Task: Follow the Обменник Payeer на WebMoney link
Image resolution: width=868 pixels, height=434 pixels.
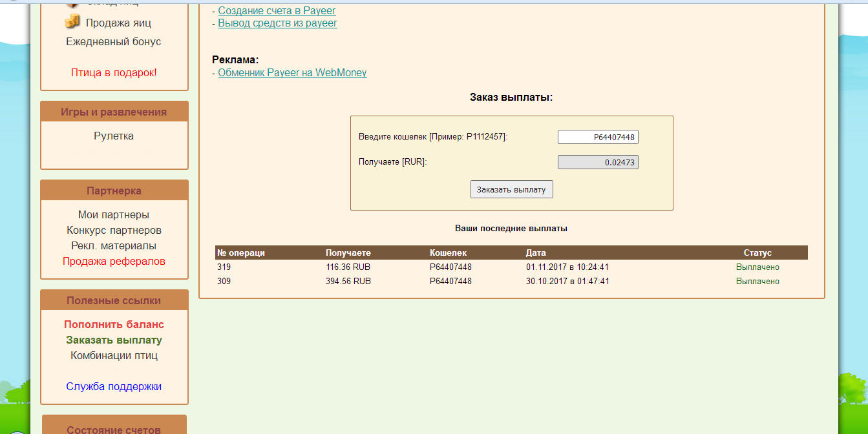Action: pos(292,72)
